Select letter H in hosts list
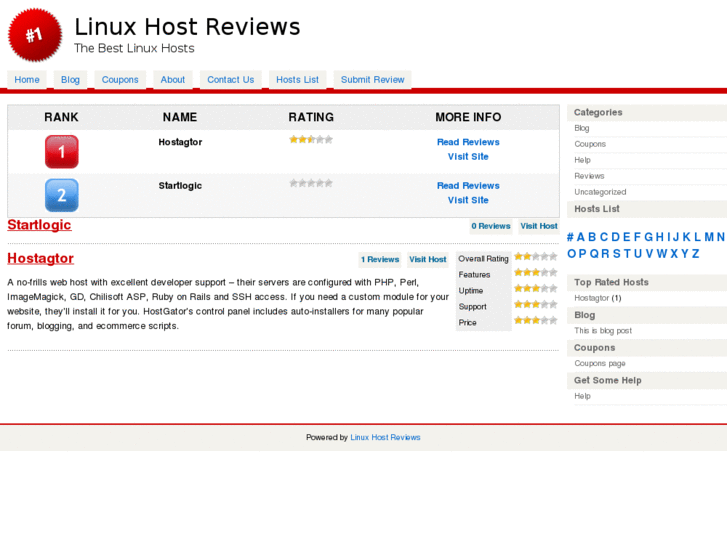Image resolution: width=727 pixels, height=545 pixels. click(659, 237)
